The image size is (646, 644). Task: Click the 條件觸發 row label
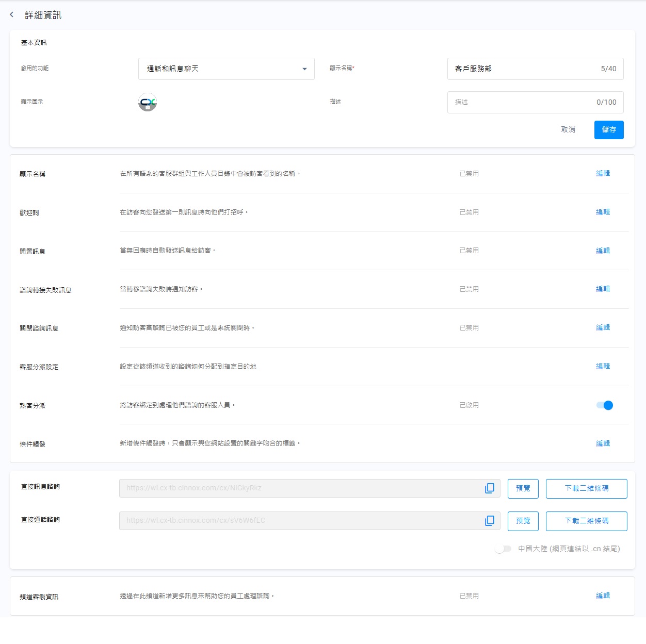[33, 444]
